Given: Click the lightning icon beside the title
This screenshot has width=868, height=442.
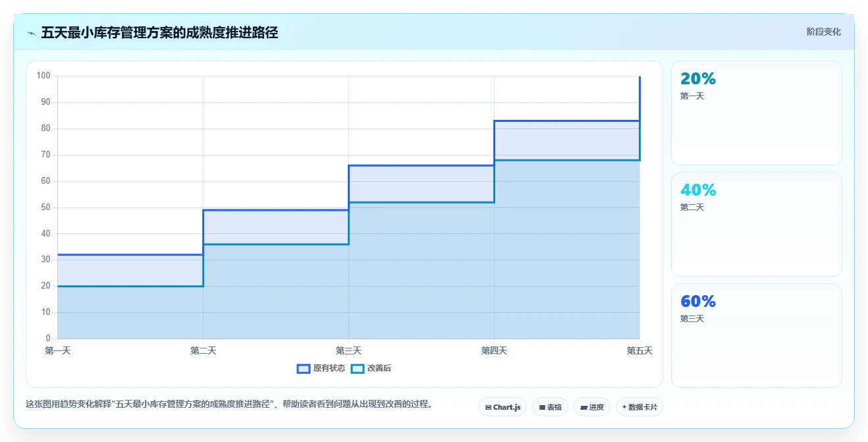Looking at the screenshot, I should 32,33.
